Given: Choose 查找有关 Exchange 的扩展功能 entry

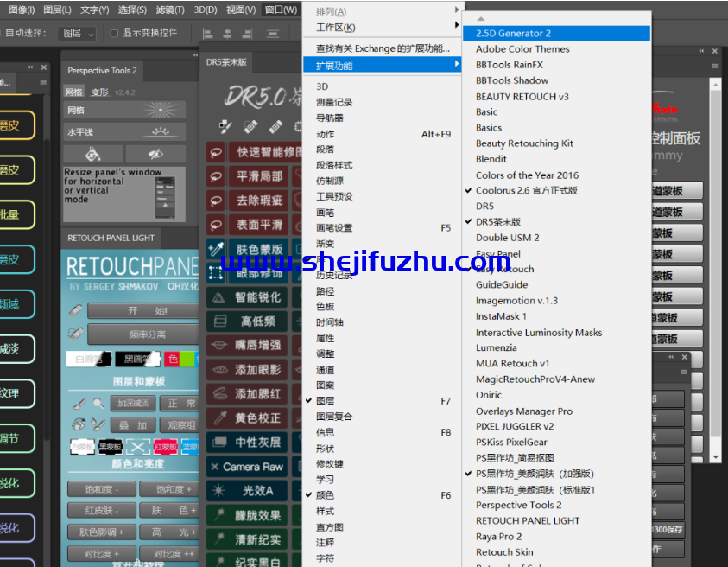Looking at the screenshot, I should click(x=381, y=48).
